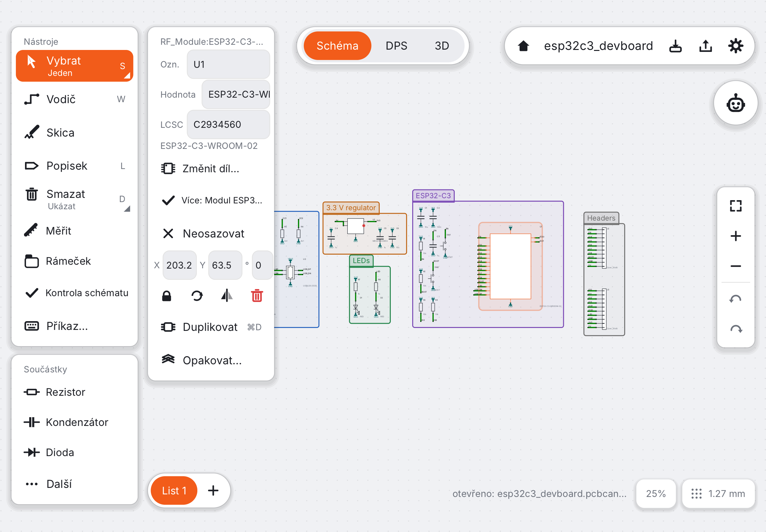
Task: Edit the Ozn. designator field U1
Action: click(x=229, y=64)
